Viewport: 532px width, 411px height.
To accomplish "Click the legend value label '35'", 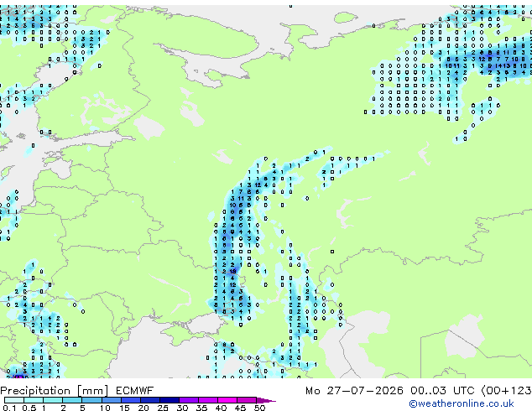I will pos(201,408).
